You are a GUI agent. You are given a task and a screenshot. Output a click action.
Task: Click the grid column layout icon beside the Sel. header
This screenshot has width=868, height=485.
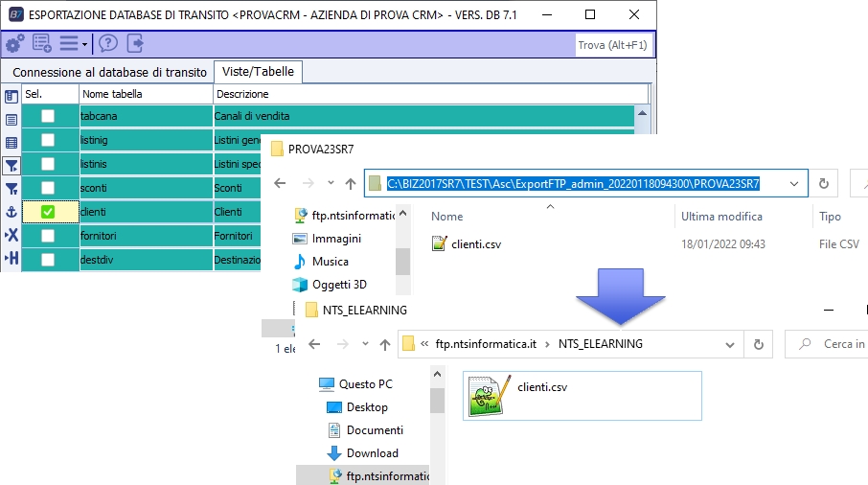(11, 97)
